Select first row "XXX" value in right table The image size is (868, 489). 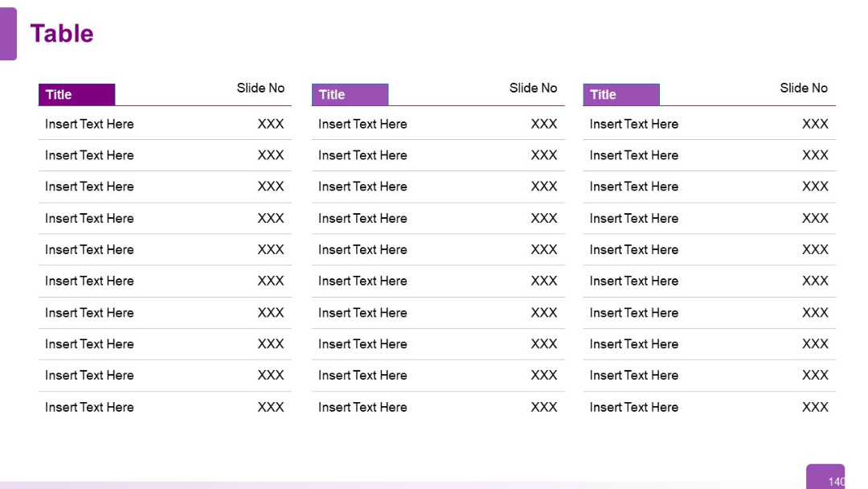(816, 124)
